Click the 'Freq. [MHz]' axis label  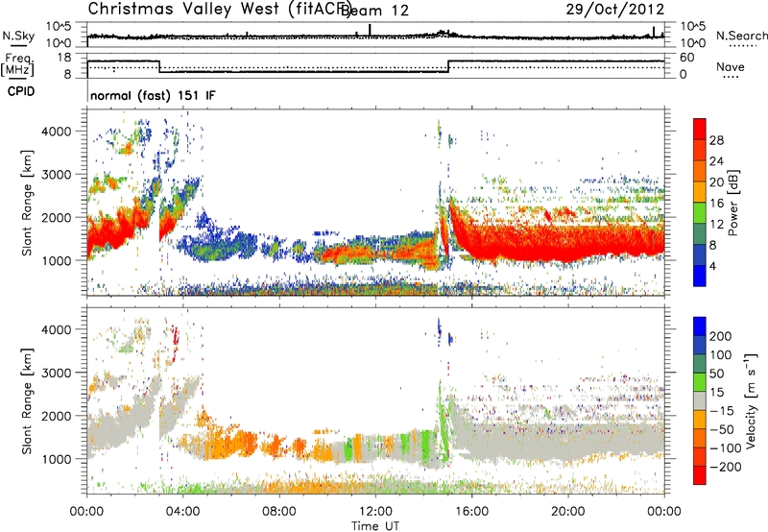(17, 65)
